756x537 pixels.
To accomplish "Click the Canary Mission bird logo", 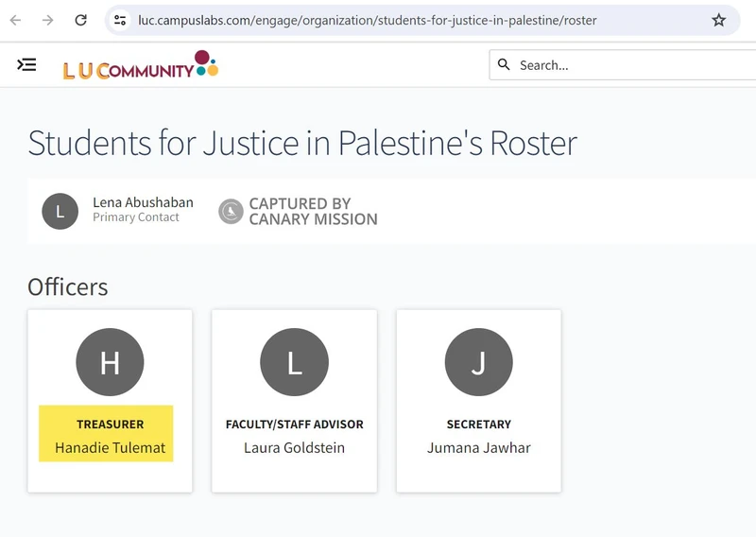I will pyautogui.click(x=231, y=212).
